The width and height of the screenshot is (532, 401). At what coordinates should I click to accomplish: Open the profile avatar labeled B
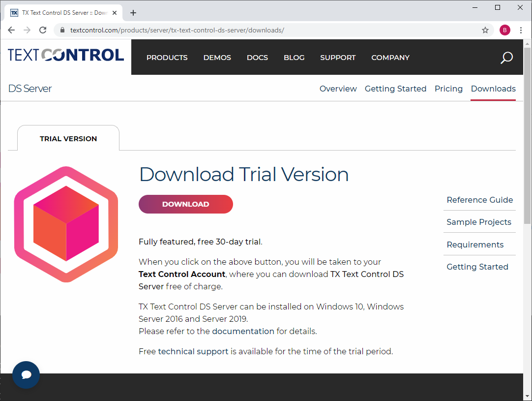(504, 30)
